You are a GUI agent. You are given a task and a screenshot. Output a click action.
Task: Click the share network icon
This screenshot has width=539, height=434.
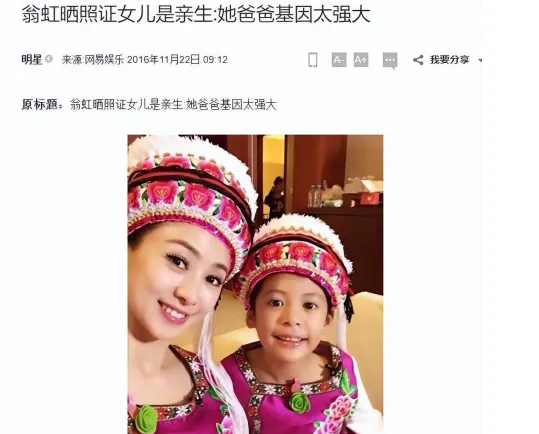tap(418, 60)
